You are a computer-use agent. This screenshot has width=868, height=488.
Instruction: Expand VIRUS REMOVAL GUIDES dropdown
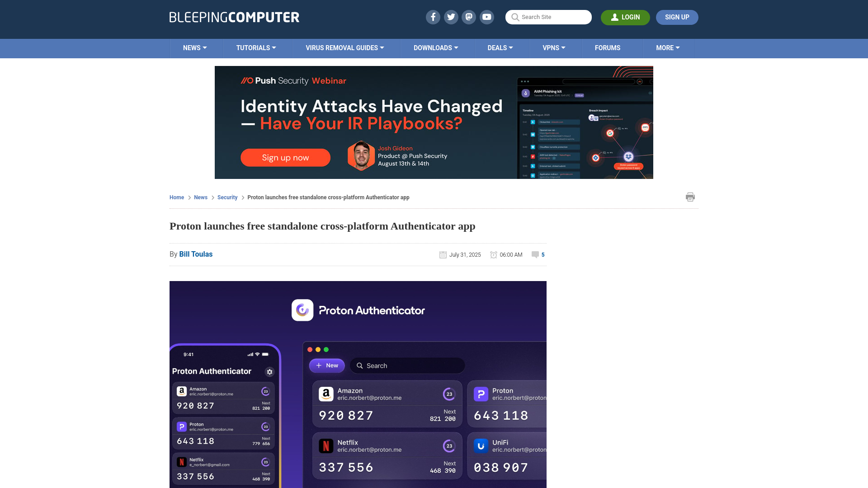345,48
